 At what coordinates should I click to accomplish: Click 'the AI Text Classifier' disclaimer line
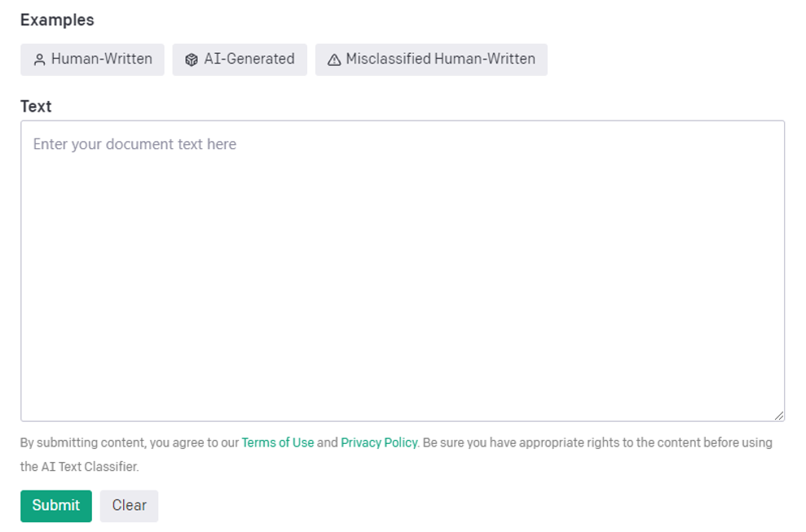click(79, 467)
